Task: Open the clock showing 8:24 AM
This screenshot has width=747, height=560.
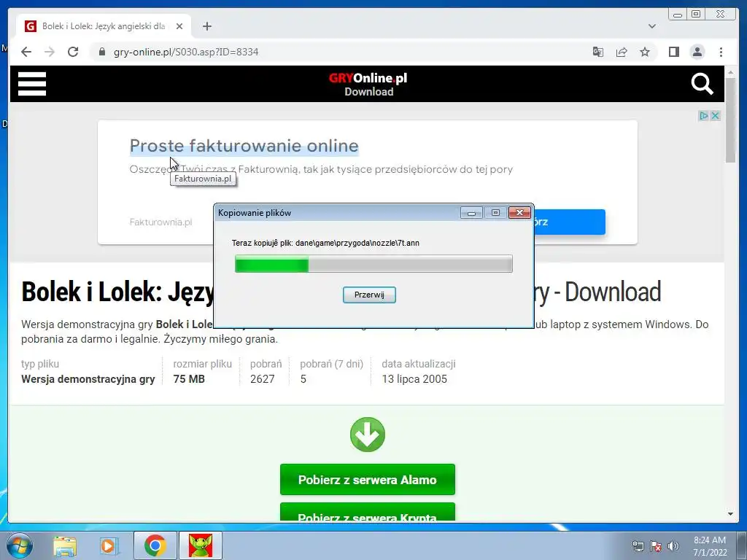Action: coord(710,545)
